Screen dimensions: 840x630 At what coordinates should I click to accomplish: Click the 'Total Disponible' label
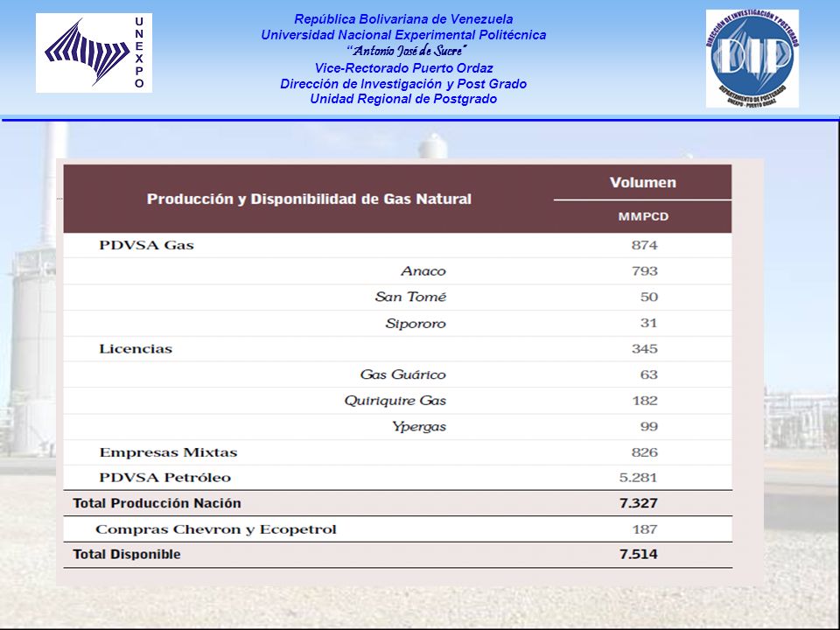126,555
